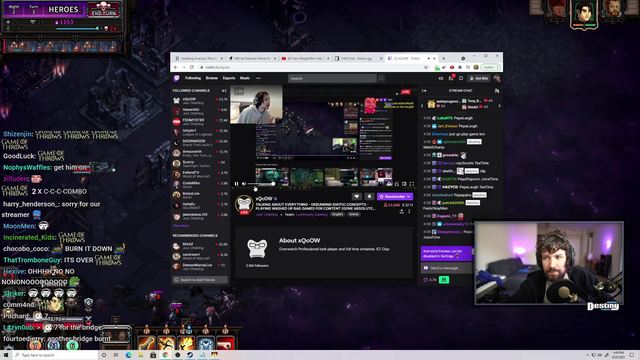Enter fullscreen on the stream player
This screenshot has height=360, width=640.
[411, 184]
